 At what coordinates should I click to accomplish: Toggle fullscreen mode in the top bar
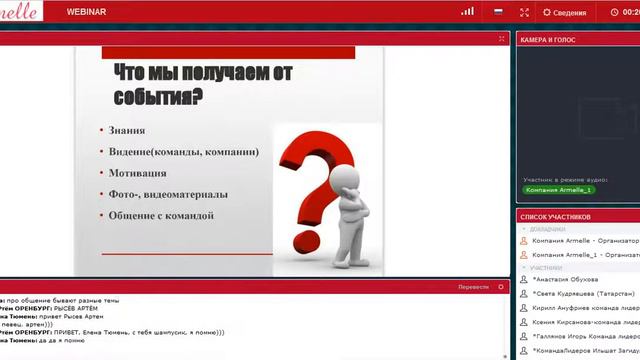click(524, 12)
